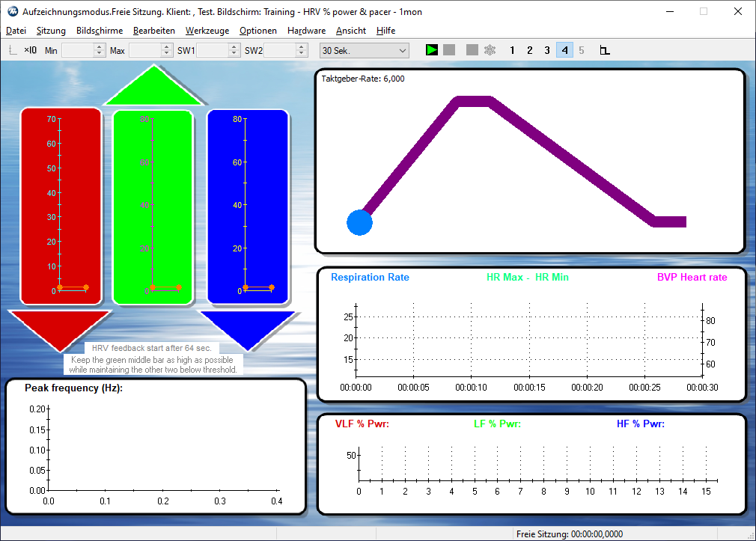Click the Min value input field
Screen dimensions: 756x541
pyautogui.click(x=78, y=50)
